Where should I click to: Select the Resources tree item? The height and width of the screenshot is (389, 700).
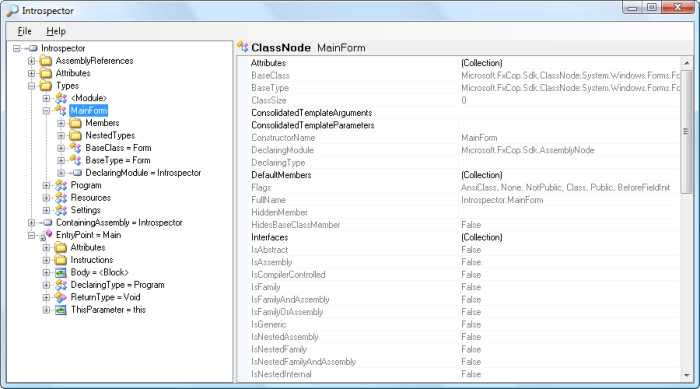point(91,198)
